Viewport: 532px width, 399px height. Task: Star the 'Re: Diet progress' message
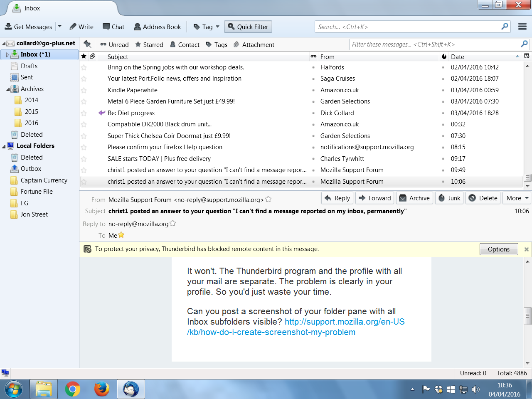click(84, 113)
